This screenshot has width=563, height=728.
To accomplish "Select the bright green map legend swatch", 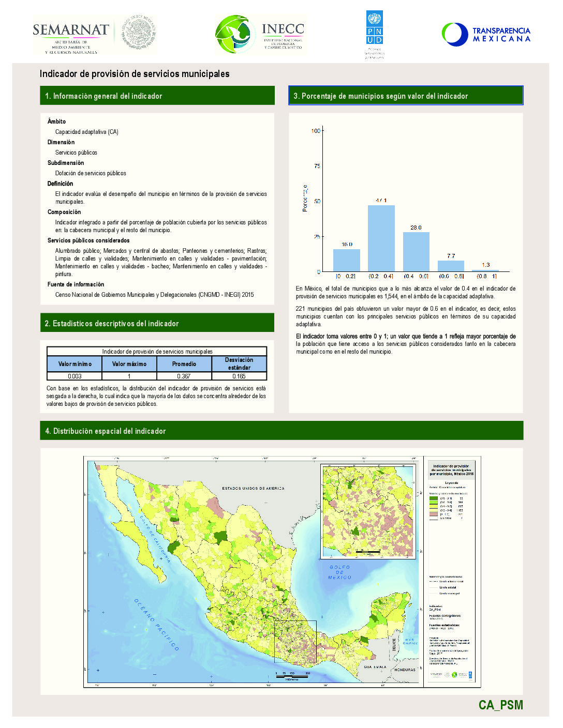I will click(434, 502).
